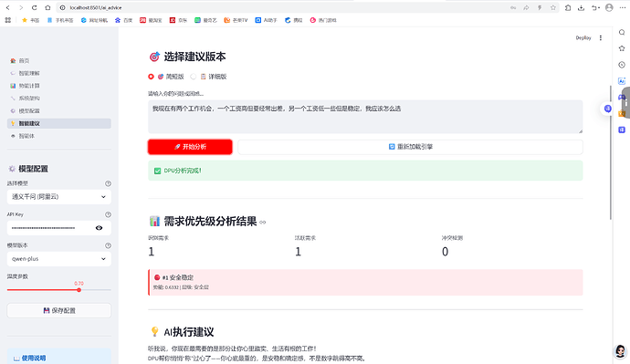Show the API Key with the eye icon
Screen dimensions: 630x364
tap(99, 228)
